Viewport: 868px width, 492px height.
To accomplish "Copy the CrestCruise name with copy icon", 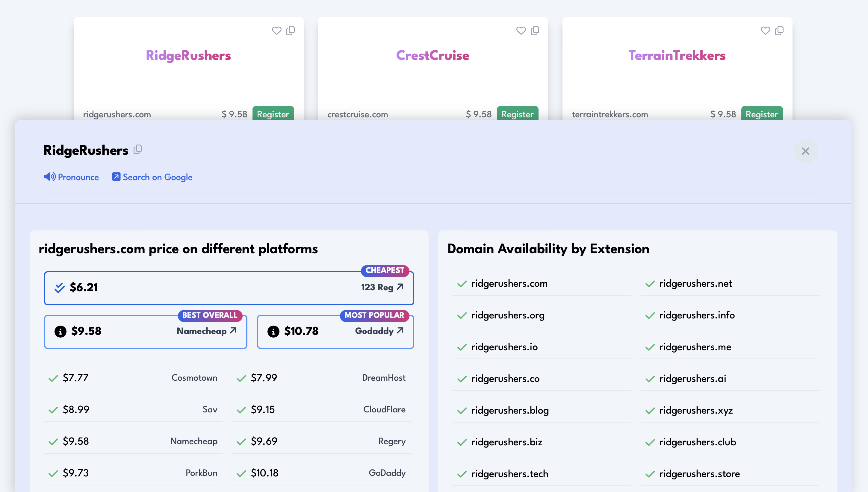I will 535,31.
